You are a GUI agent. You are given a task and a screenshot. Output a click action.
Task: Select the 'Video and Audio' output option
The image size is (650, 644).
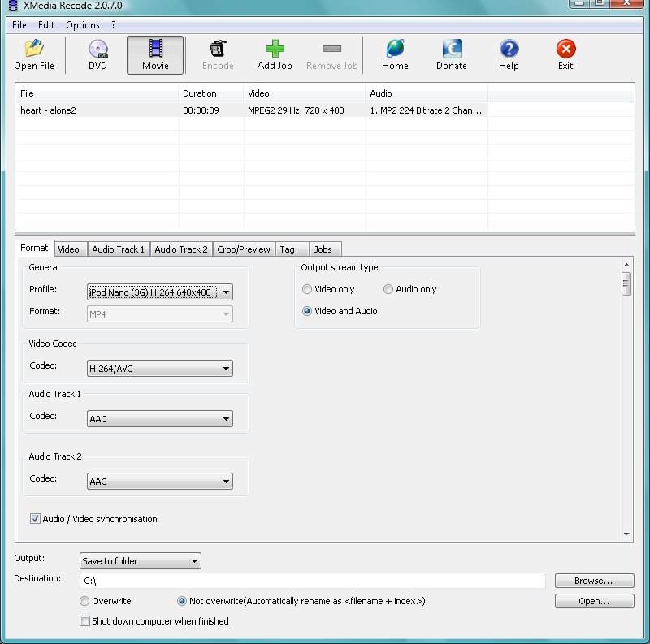pos(307,311)
